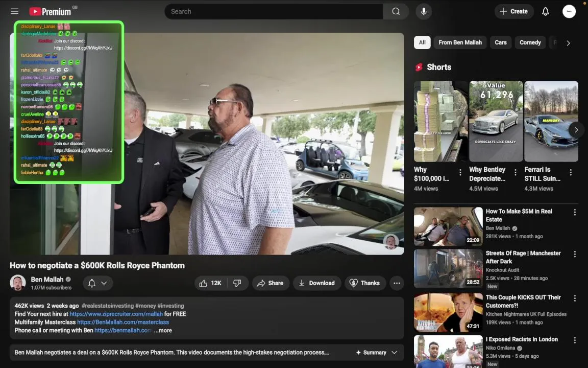Open 'Ferrari Is STILL' short thumbnail
Screen dimensions: 588x368
tap(551, 121)
